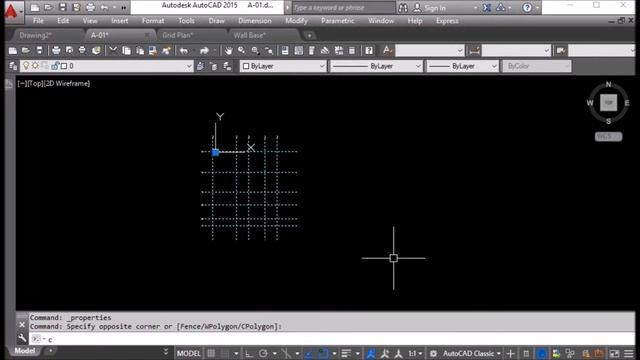The image size is (640, 360).
Task: Select the Zoom Realtime tool
Action: click(x=242, y=51)
